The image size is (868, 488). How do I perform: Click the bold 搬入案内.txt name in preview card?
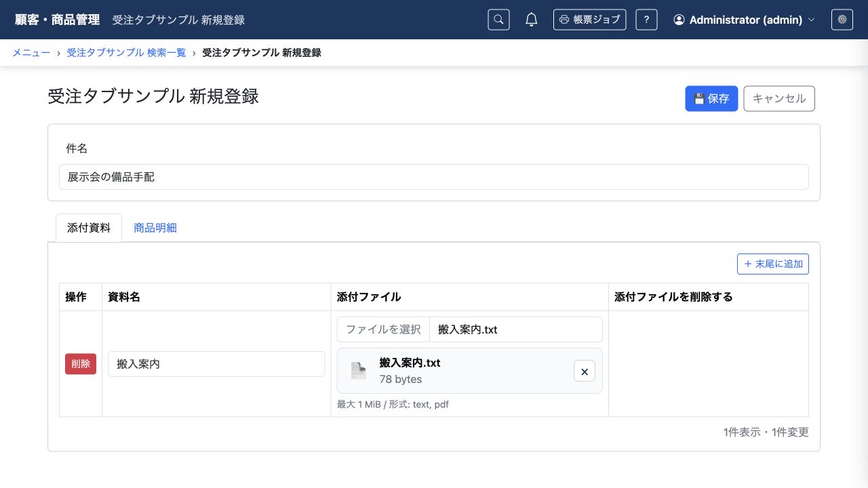click(x=410, y=363)
